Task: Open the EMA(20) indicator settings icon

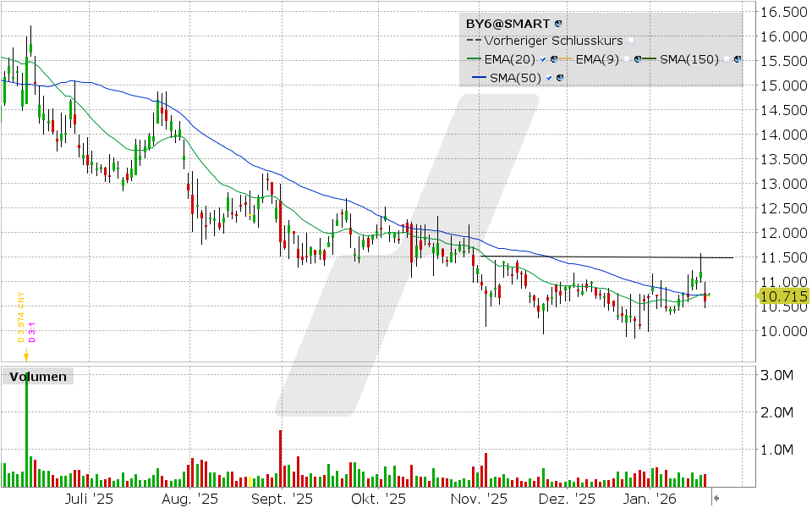Action: (x=554, y=59)
